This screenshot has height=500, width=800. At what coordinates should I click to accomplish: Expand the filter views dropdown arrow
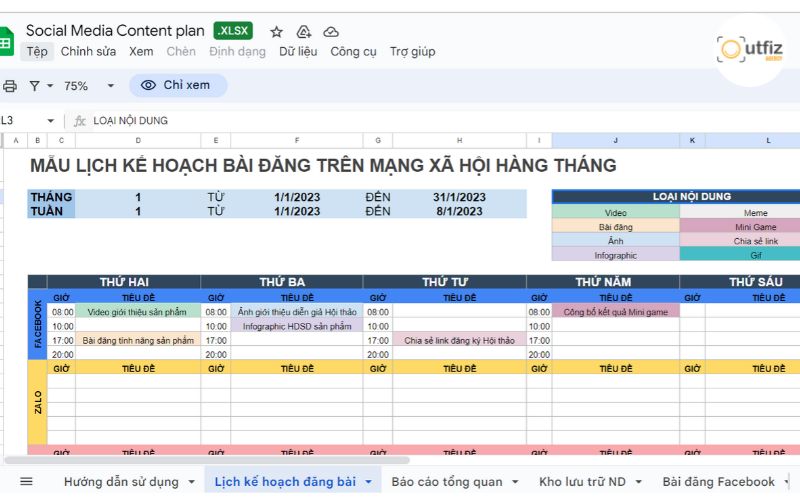(x=50, y=86)
